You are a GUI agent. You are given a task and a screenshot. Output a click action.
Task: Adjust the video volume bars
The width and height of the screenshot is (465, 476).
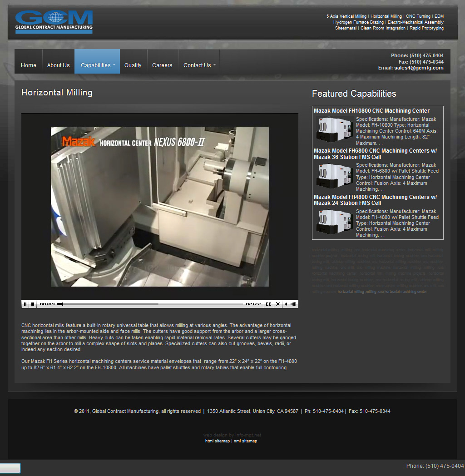(290, 304)
